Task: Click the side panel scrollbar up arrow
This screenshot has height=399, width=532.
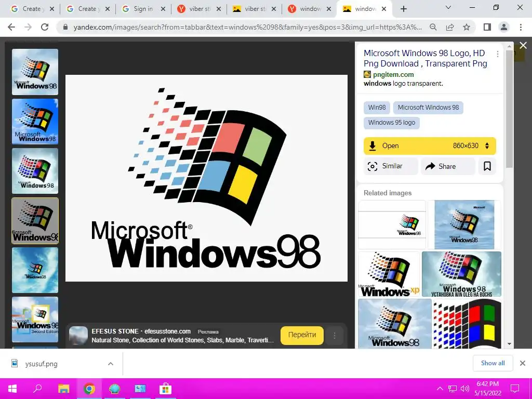Action: tap(509, 46)
